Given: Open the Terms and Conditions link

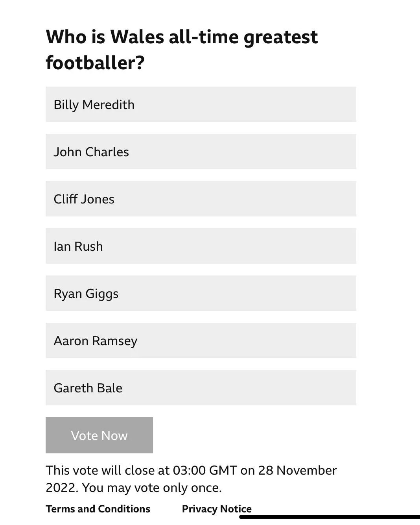Looking at the screenshot, I should coord(98,509).
